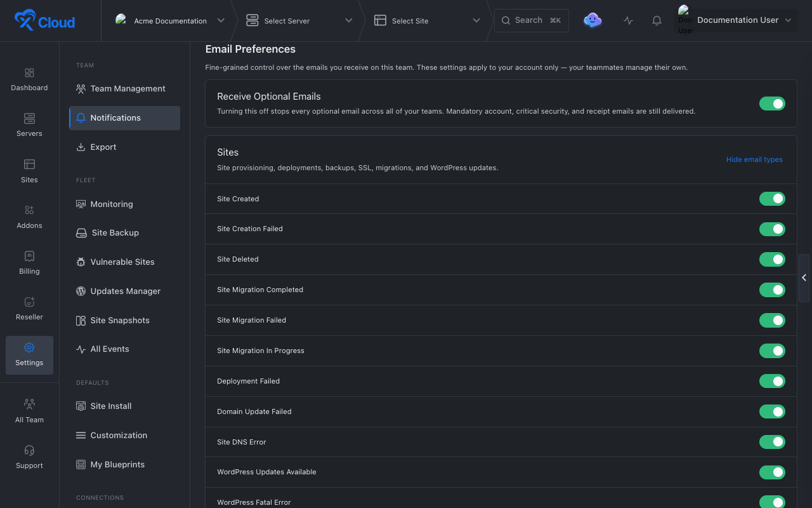This screenshot has height=508, width=812.
Task: Click the purple cloud assistant icon
Action: pos(593,20)
